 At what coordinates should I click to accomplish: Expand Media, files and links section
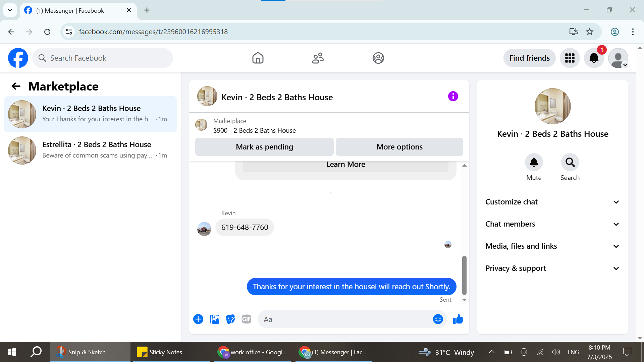552,246
